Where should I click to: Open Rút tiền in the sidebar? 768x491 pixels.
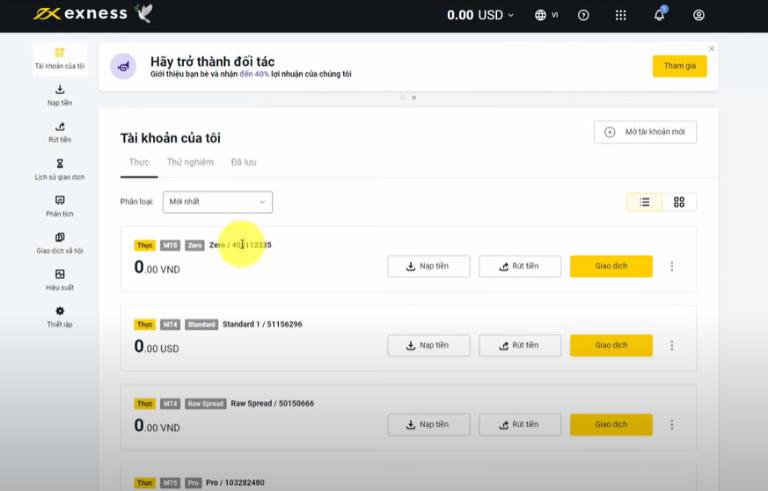[x=60, y=133]
